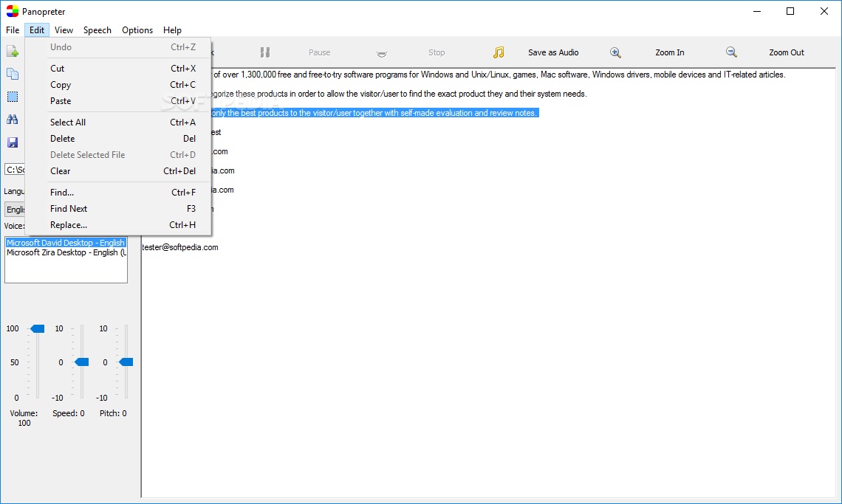
Task: Choose Select All in Edit menu
Action: [x=118, y=122]
